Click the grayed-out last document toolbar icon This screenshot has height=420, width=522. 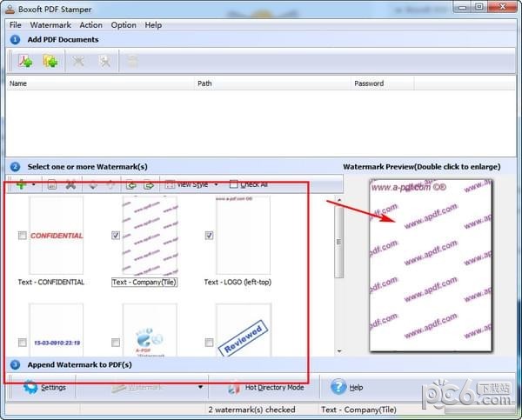coord(132,61)
